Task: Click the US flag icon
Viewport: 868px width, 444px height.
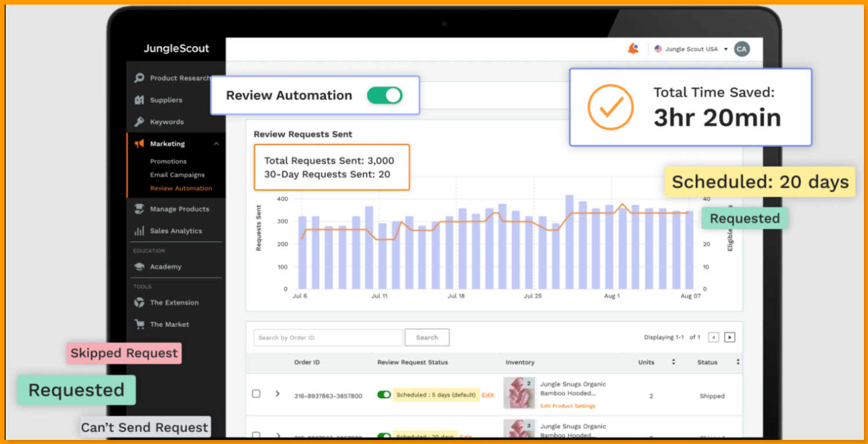Action: pyautogui.click(x=658, y=49)
